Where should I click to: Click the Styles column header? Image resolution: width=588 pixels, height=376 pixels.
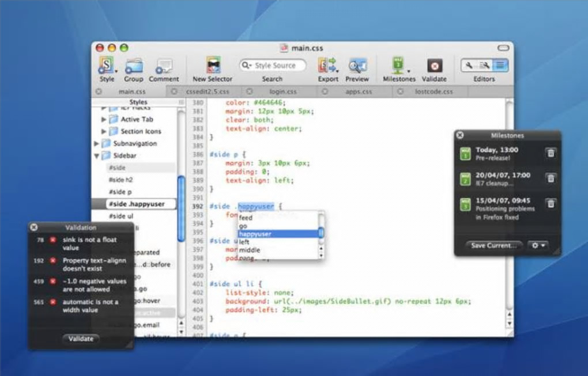tap(138, 102)
